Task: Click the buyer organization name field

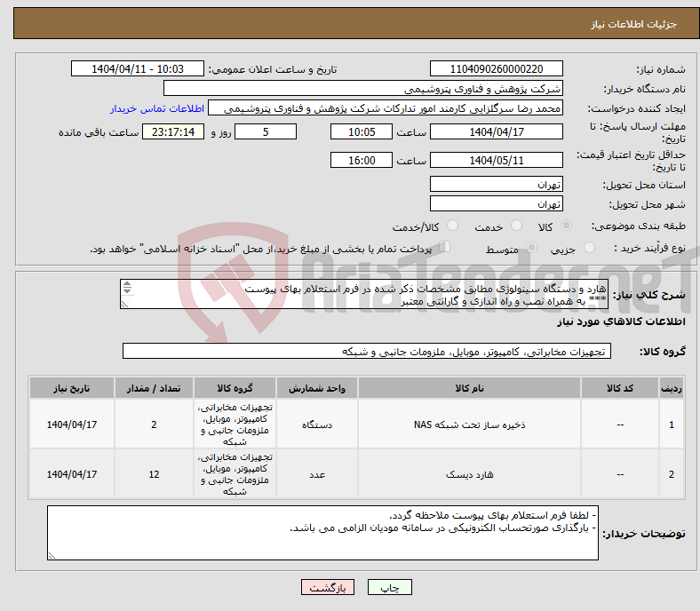Action: [x=363, y=89]
